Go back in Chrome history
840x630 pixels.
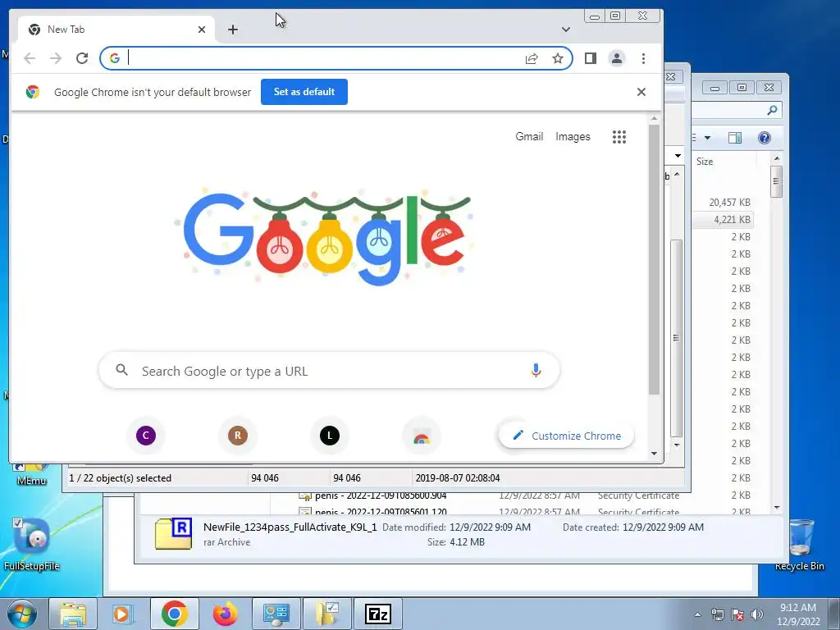[x=30, y=58]
